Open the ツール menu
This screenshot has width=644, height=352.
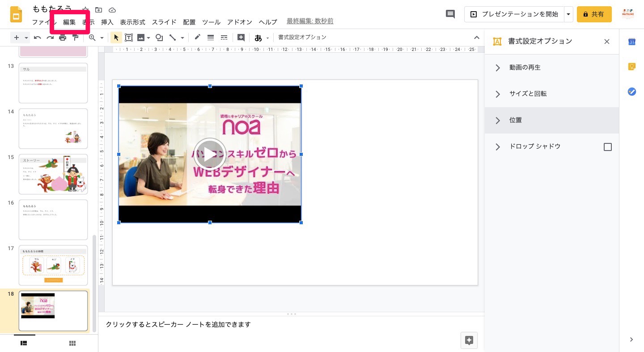pyautogui.click(x=211, y=22)
